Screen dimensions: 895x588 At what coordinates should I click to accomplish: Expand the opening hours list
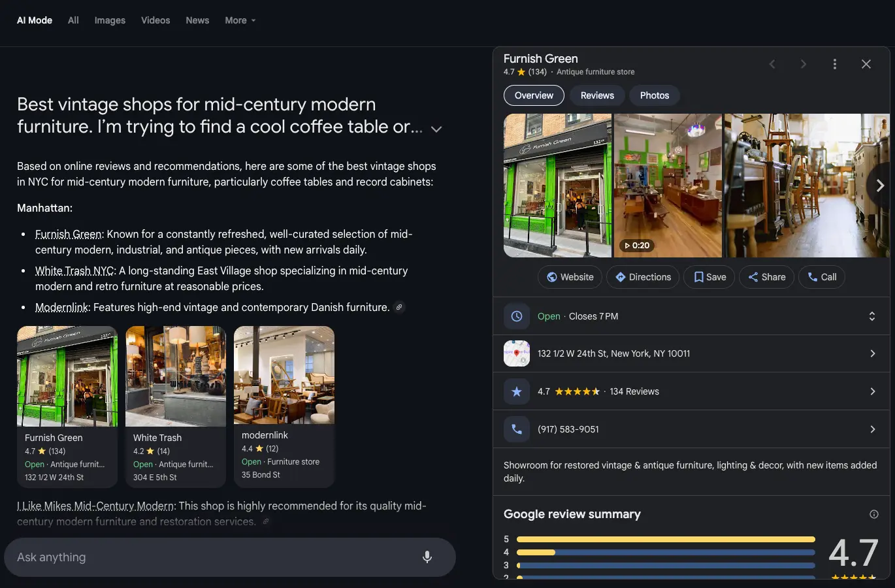871,316
